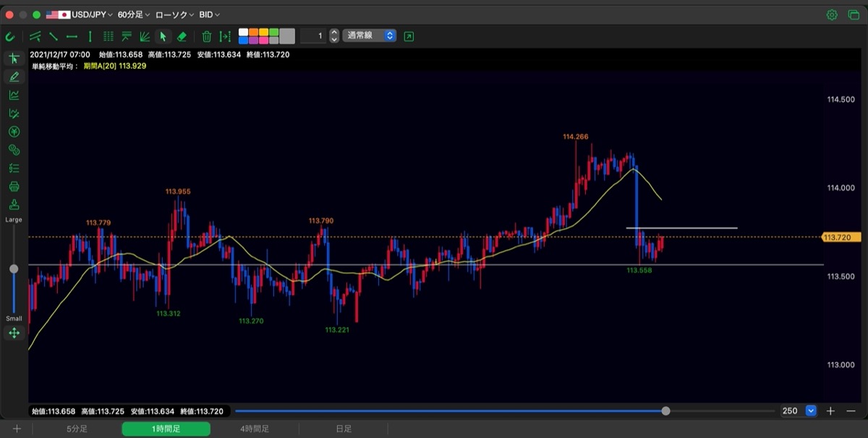The image size is (868, 438).
Task: Select the diagonal trend line tool
Action: point(53,36)
